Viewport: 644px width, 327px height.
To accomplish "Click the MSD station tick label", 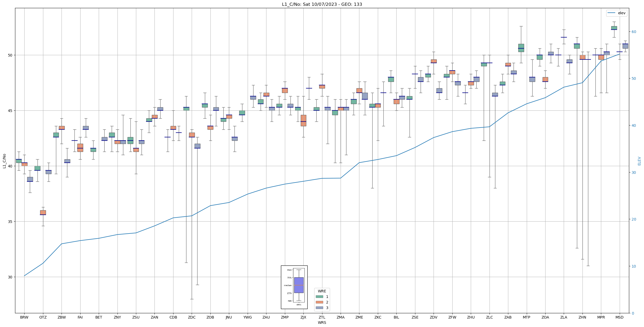I will click(619, 317).
